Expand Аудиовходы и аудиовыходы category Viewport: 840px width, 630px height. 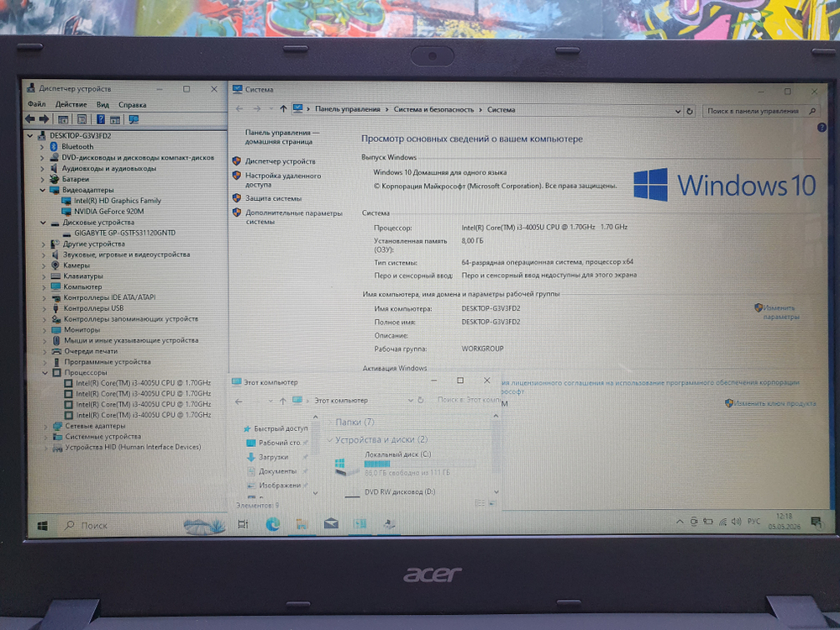tap(42, 168)
